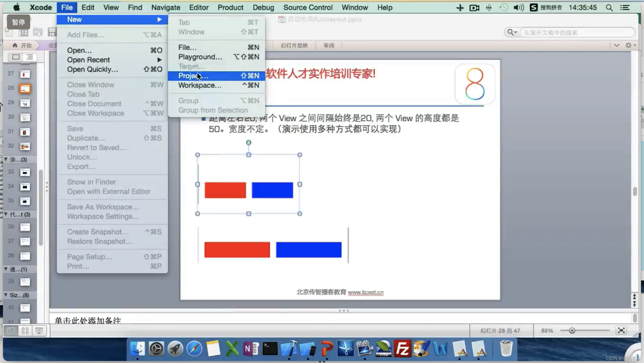Click the 幻灯片放映 tab

pos(294,45)
